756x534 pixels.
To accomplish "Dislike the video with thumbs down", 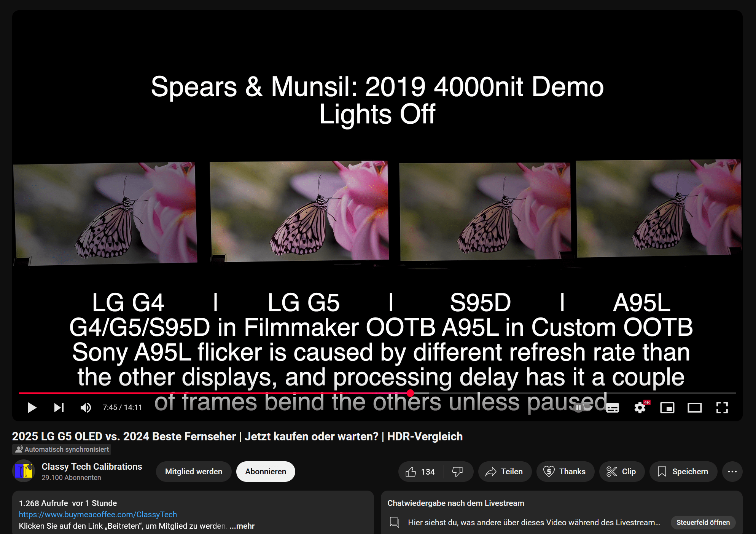I will pyautogui.click(x=457, y=472).
